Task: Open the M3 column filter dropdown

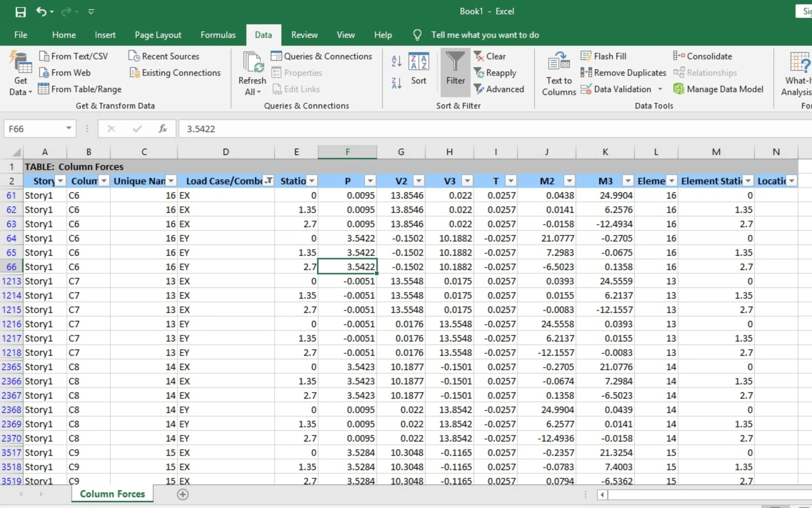Action: [628, 181]
